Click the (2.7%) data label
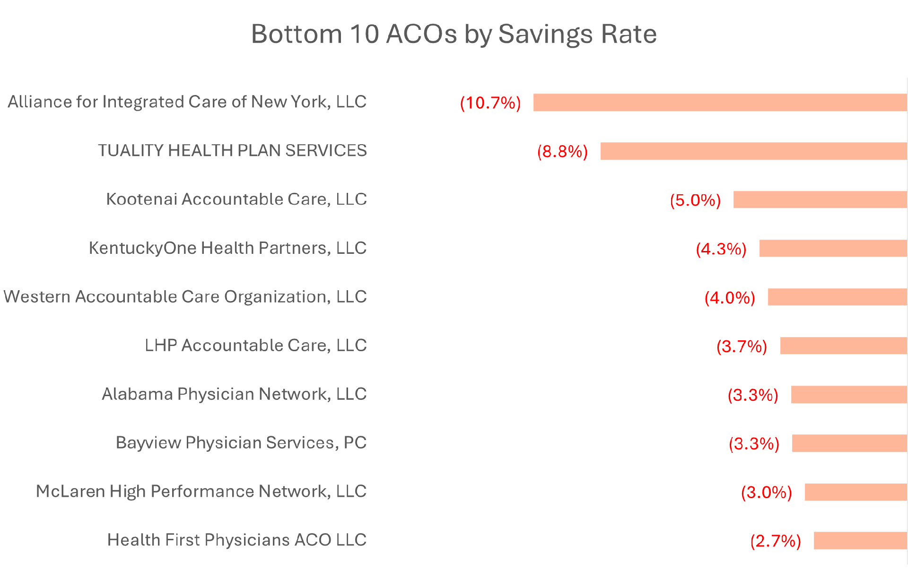The image size is (908, 588). 776,541
